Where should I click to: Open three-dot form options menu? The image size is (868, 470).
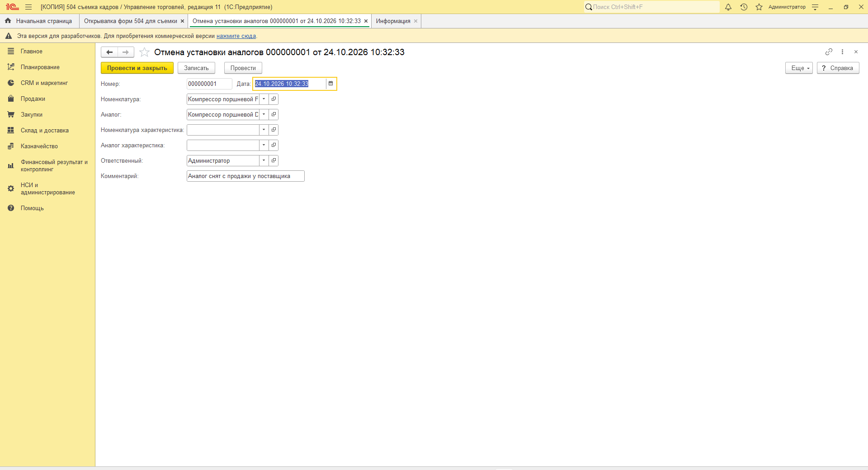pos(842,52)
